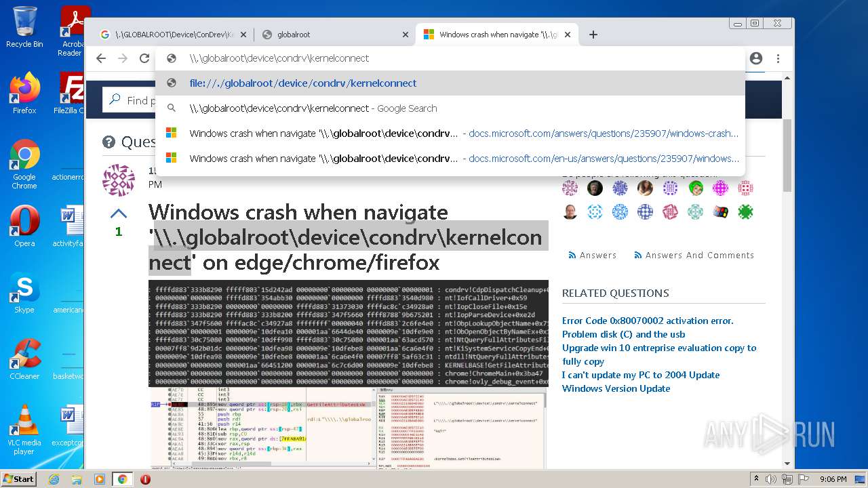Select the 'Windows crash when navigate' tab
The image size is (868, 488).
pyautogui.click(x=497, y=35)
